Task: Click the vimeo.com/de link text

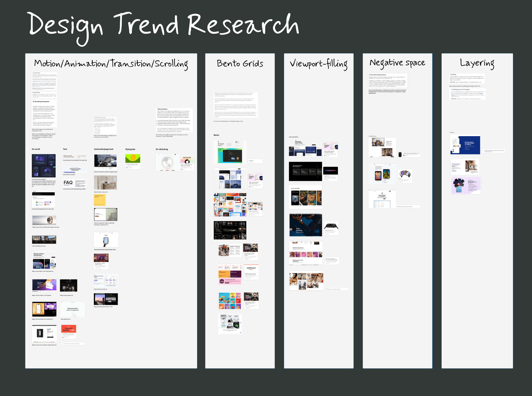Action: coord(69,175)
